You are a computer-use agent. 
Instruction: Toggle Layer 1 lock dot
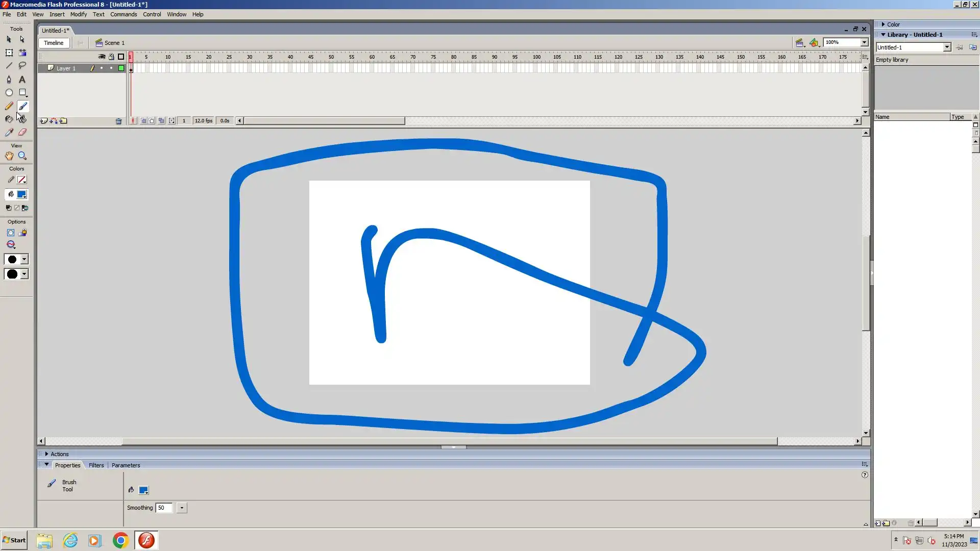pos(111,68)
